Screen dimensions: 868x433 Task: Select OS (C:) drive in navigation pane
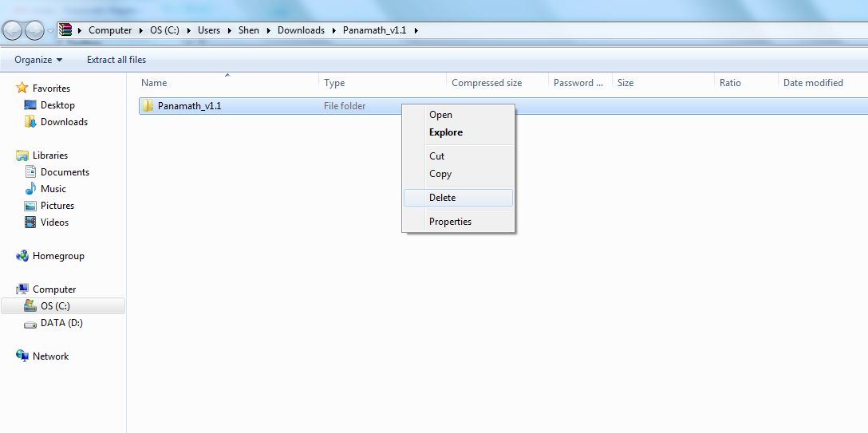pos(55,305)
